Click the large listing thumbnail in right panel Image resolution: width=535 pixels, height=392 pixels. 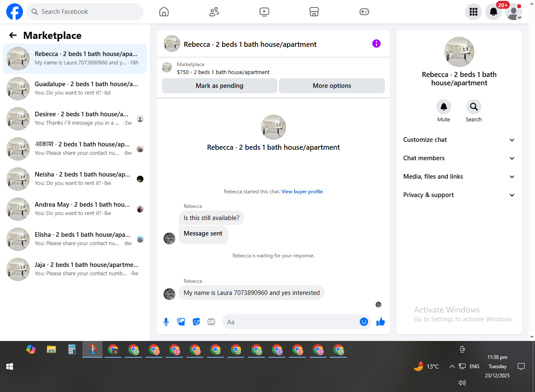click(459, 52)
